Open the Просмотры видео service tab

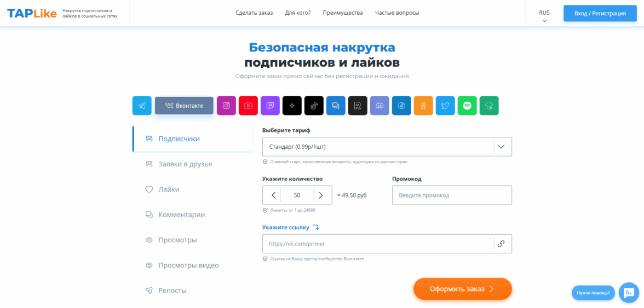[192, 265]
